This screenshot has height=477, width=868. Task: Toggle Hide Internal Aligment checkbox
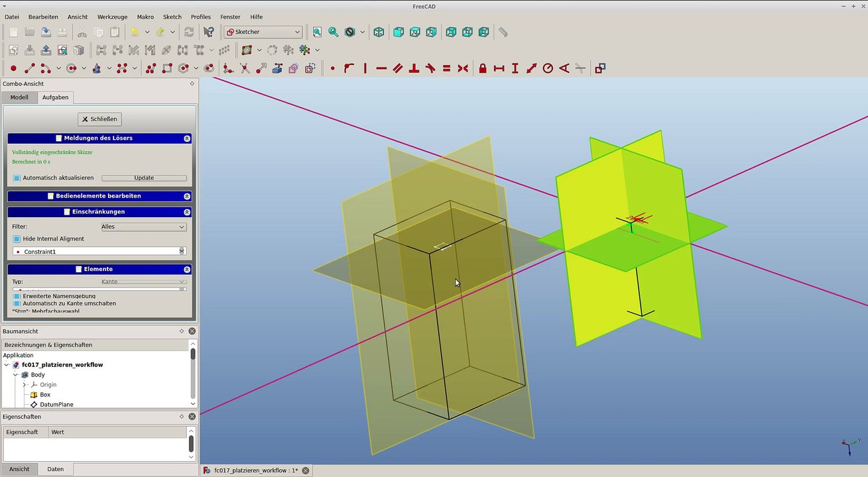[17, 239]
